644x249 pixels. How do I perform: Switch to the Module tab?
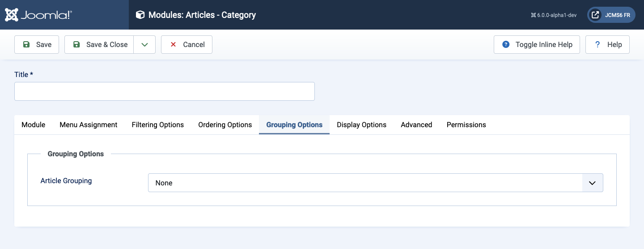click(34, 124)
